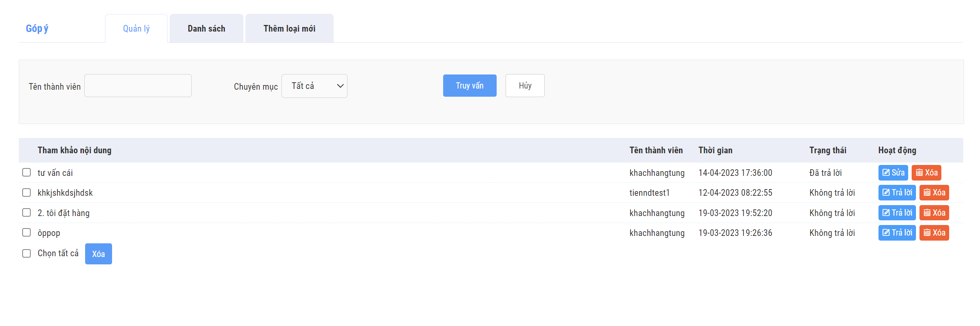Reply to tienndtest1's feedback
The image size is (980, 326).
896,193
